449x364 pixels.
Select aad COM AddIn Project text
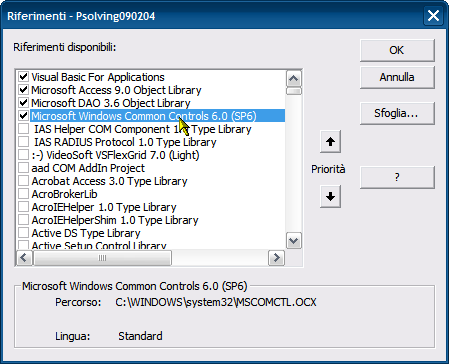point(88,168)
